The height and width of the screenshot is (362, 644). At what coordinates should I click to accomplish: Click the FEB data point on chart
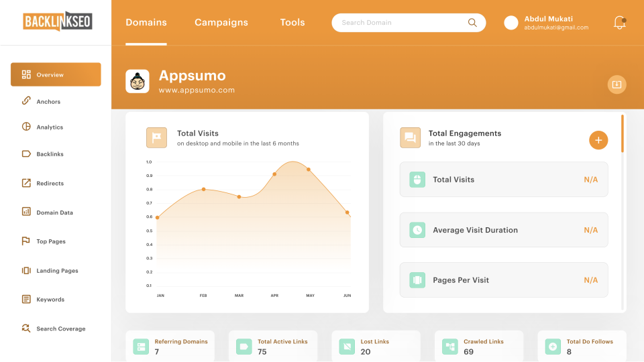tap(204, 189)
